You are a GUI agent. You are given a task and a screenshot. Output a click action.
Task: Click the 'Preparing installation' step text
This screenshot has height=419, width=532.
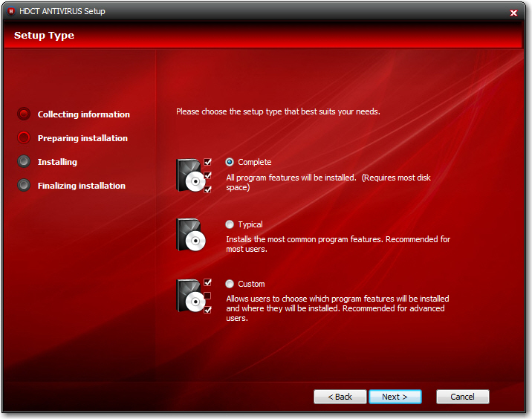point(82,138)
